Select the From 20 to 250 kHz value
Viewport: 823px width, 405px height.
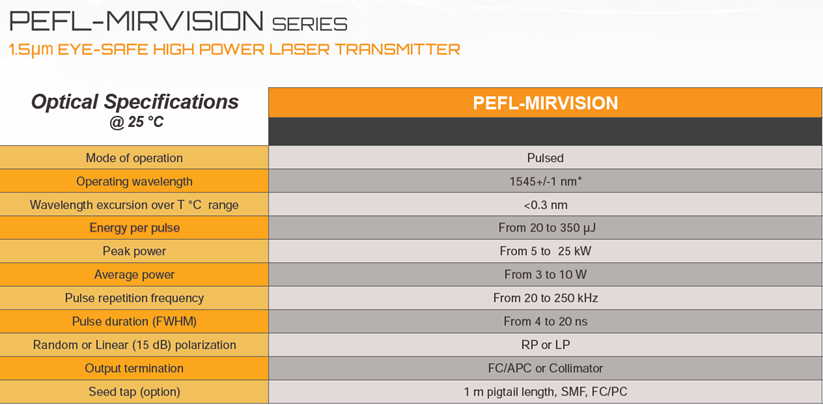[545, 299]
